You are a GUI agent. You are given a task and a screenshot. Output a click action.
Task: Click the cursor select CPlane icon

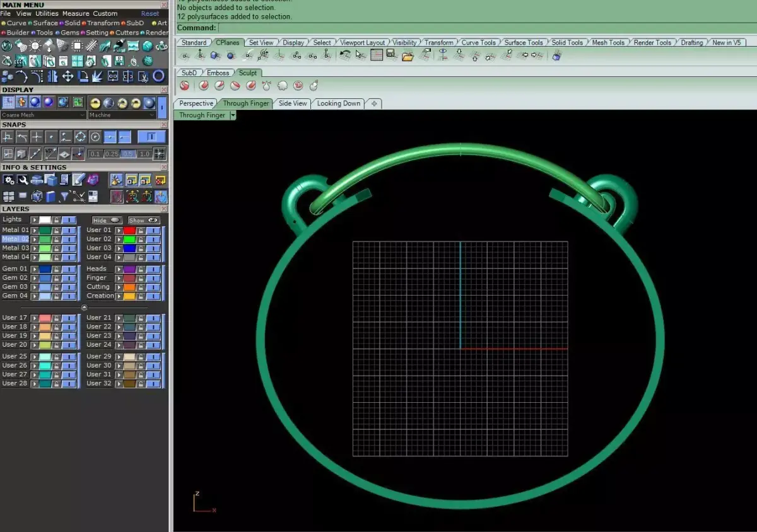(360, 55)
